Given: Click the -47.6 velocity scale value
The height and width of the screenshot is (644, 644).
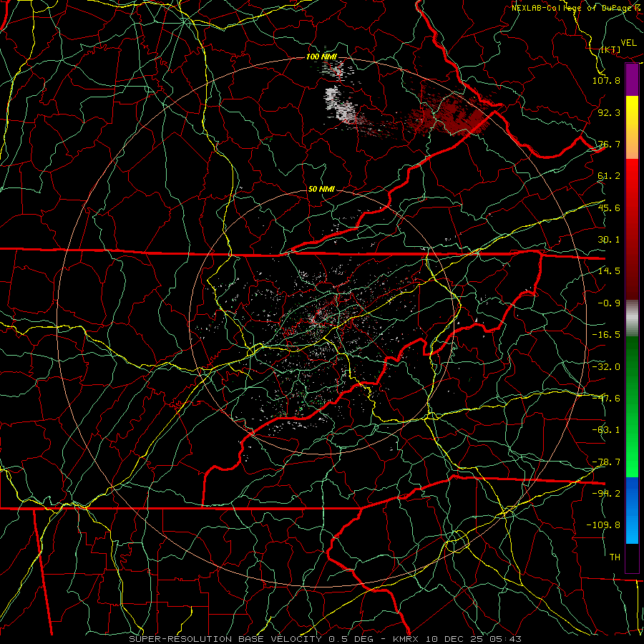Looking at the screenshot, I should [606, 398].
